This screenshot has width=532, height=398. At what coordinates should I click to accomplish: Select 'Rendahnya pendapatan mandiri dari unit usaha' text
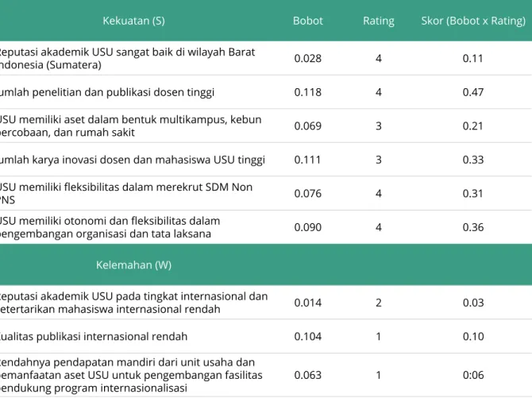[x=131, y=375]
